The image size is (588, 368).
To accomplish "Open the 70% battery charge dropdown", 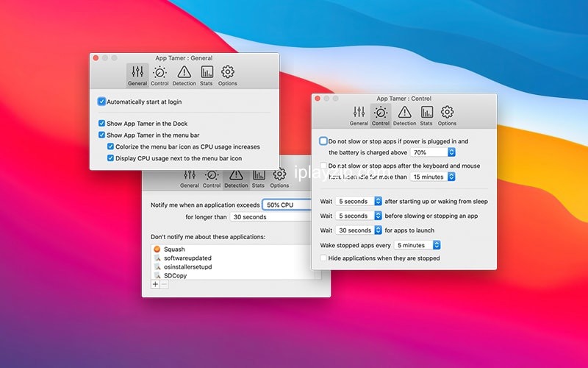I will (433, 152).
